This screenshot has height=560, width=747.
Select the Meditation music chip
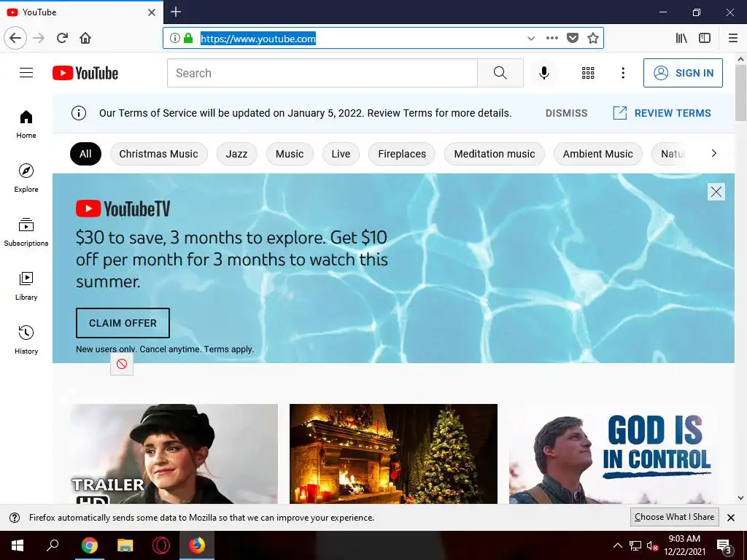pyautogui.click(x=494, y=154)
